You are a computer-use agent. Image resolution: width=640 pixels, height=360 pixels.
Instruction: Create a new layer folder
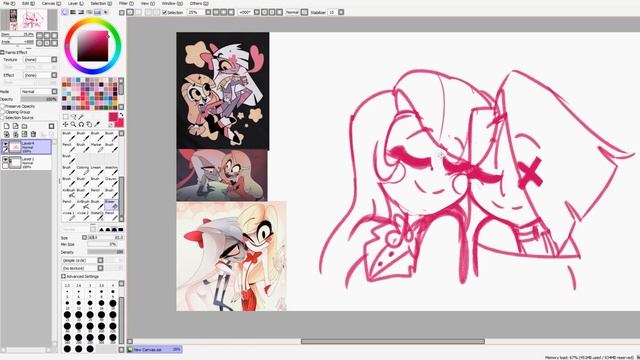pos(24,126)
